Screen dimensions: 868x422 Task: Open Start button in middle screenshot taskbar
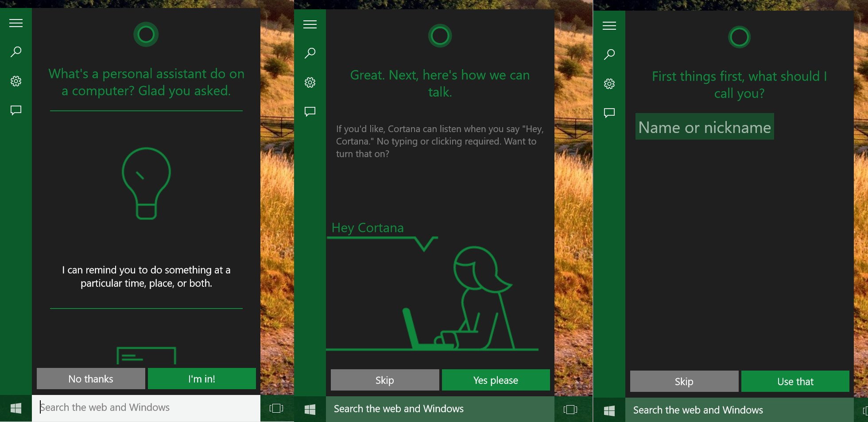310,410
